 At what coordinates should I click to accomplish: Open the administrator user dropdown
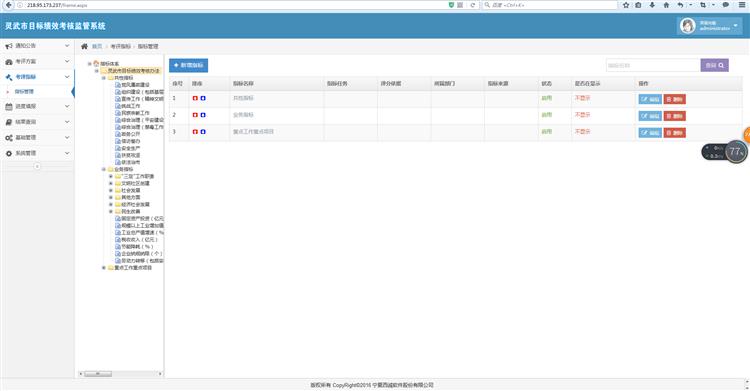tap(710, 26)
